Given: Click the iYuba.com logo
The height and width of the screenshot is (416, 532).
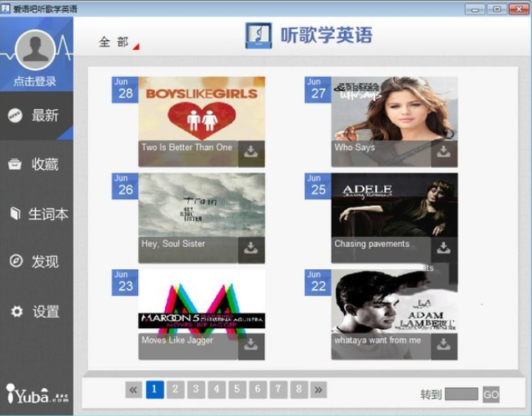Looking at the screenshot, I should pyautogui.click(x=37, y=394).
